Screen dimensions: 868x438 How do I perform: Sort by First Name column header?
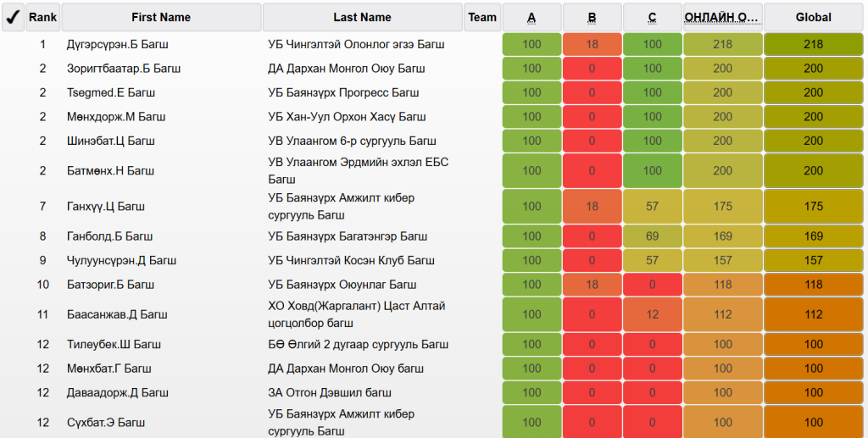[x=161, y=17]
